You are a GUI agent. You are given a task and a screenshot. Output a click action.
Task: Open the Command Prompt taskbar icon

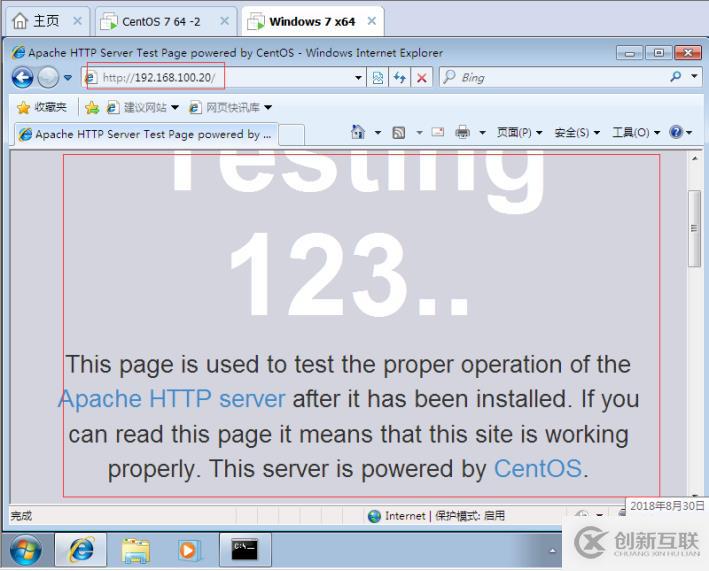tap(245, 550)
